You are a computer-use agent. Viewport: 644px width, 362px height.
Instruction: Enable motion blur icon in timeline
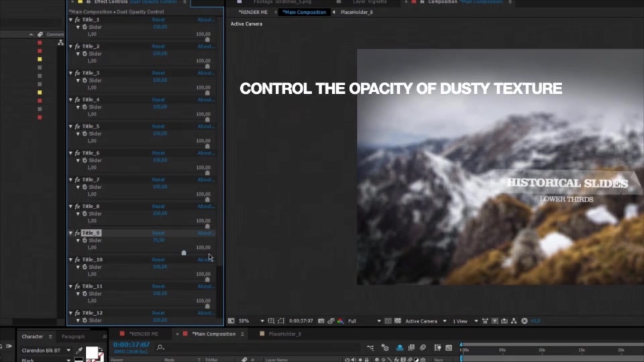[423, 348]
